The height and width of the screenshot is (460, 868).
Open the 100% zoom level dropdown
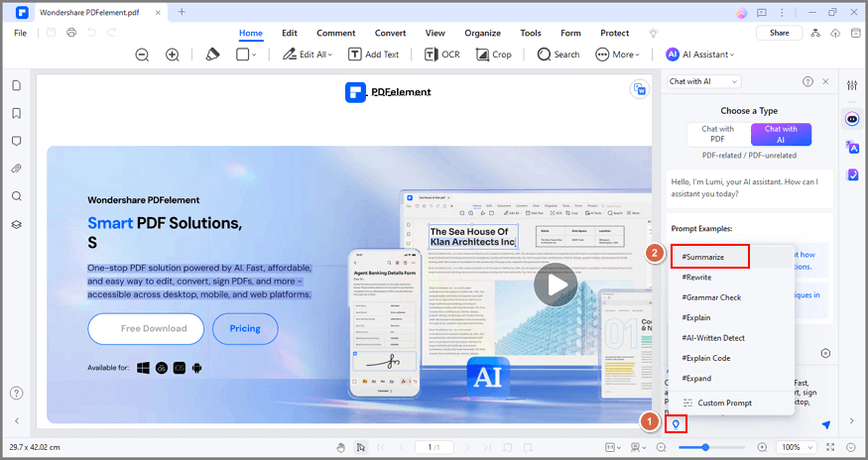pos(796,447)
